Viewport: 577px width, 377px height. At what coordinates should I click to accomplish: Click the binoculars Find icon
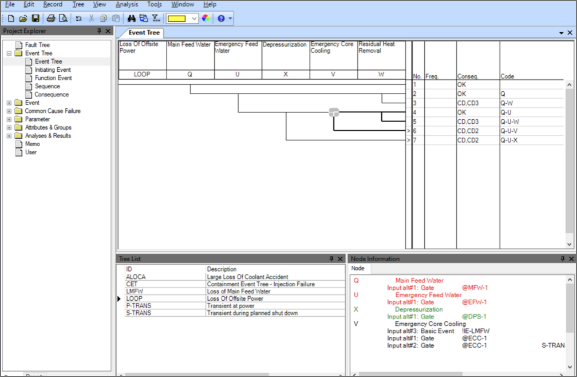pos(131,18)
